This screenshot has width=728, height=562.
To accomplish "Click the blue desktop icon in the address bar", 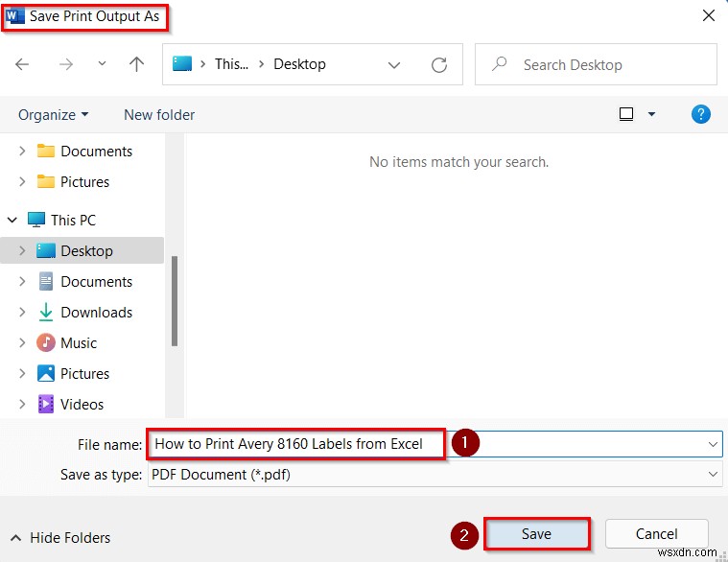I will pos(182,63).
